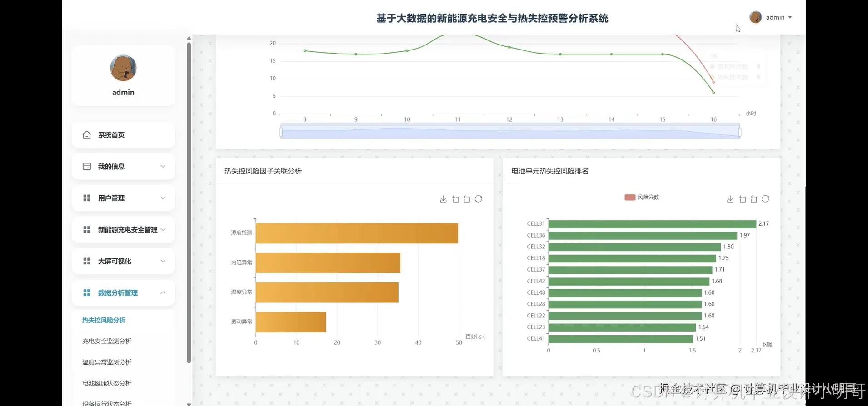Click the CELL23 bar valued 1.54

coord(622,327)
